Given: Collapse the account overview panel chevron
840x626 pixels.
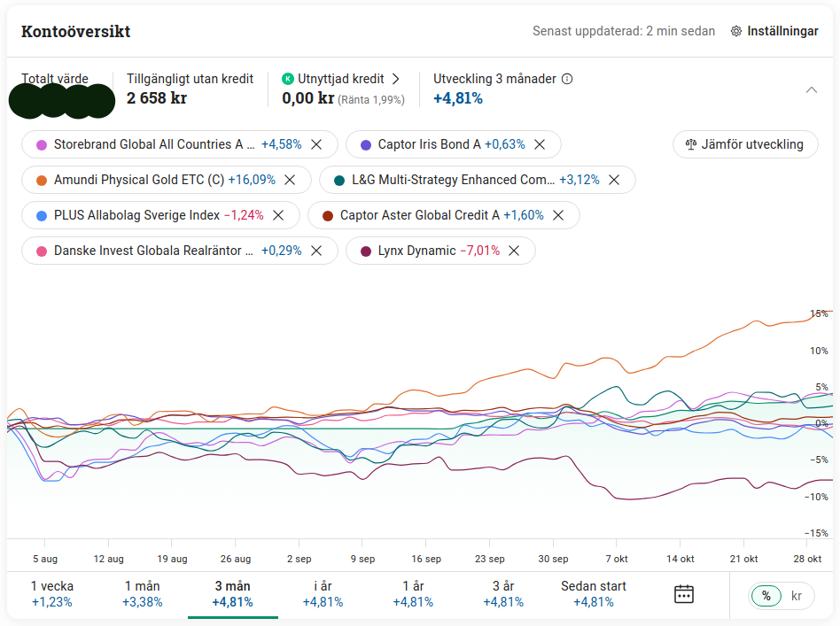Looking at the screenshot, I should point(811,89).
